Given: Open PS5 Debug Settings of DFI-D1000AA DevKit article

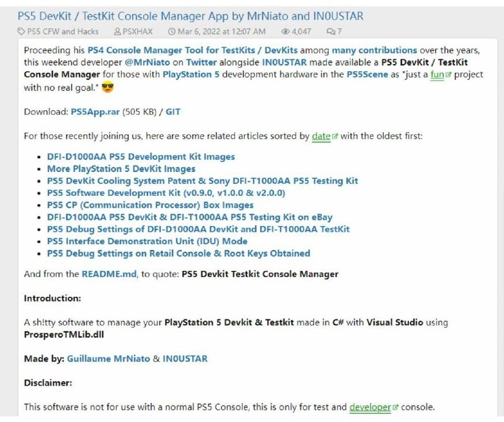Looking at the screenshot, I should click(198, 229).
